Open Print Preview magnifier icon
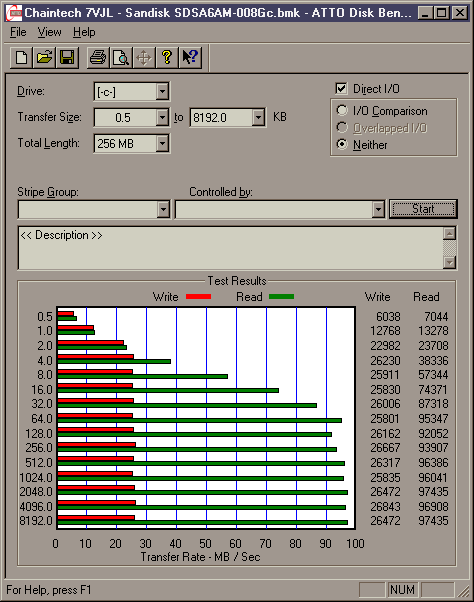 (x=121, y=58)
